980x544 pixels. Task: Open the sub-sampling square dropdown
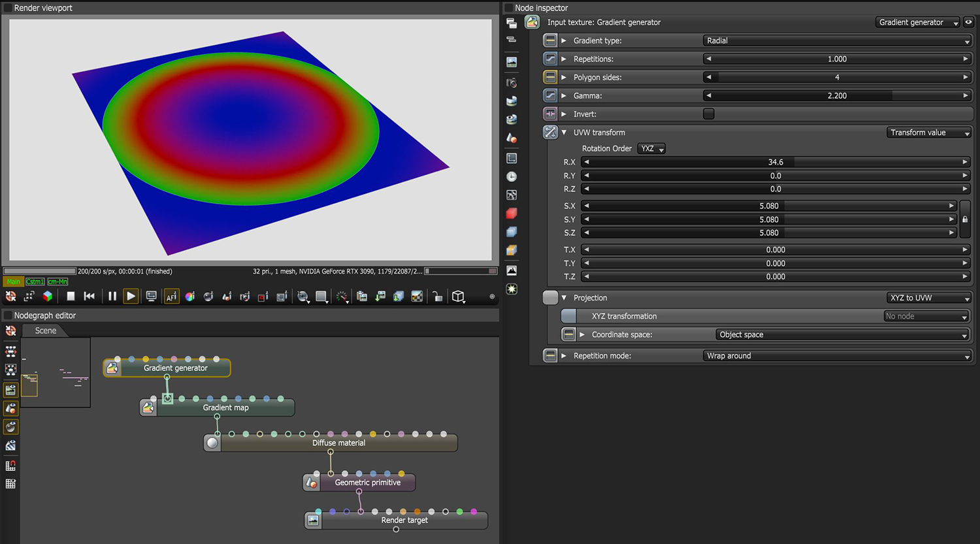coord(321,296)
